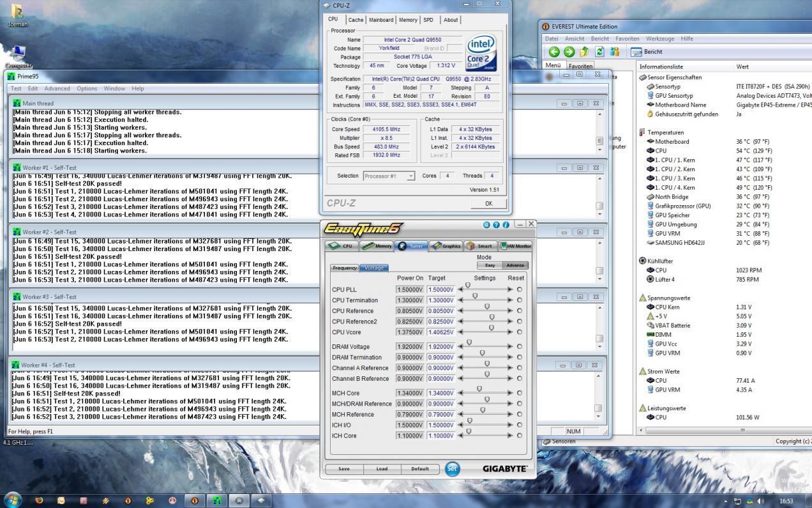Reset ICH Core voltage radio
Screen dimensions: 812x508
(519, 436)
